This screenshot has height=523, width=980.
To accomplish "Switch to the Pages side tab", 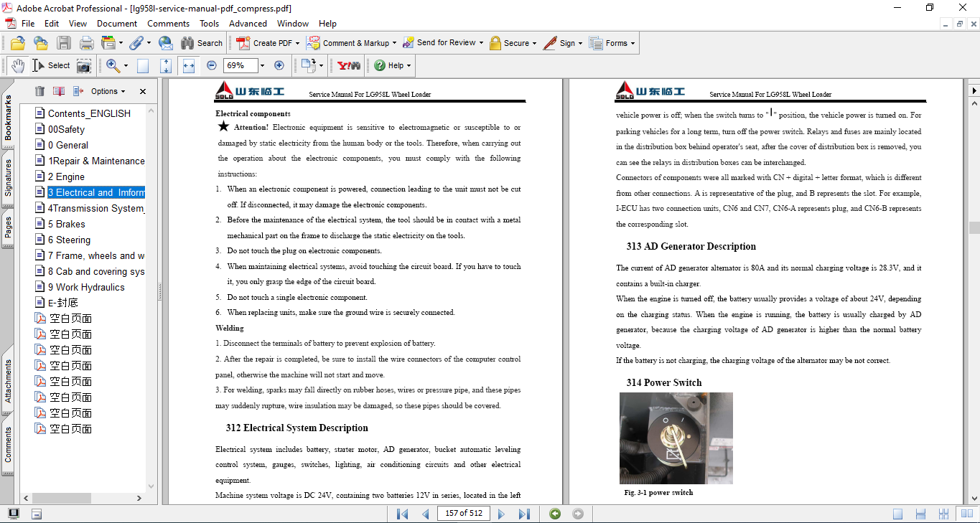I will 8,227.
